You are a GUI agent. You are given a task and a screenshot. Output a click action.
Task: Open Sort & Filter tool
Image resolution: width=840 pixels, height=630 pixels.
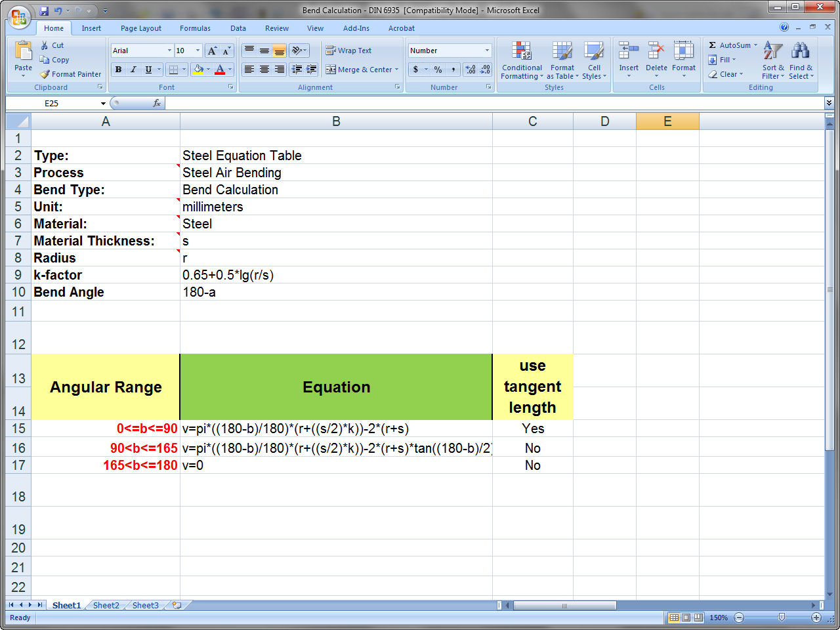click(x=772, y=60)
